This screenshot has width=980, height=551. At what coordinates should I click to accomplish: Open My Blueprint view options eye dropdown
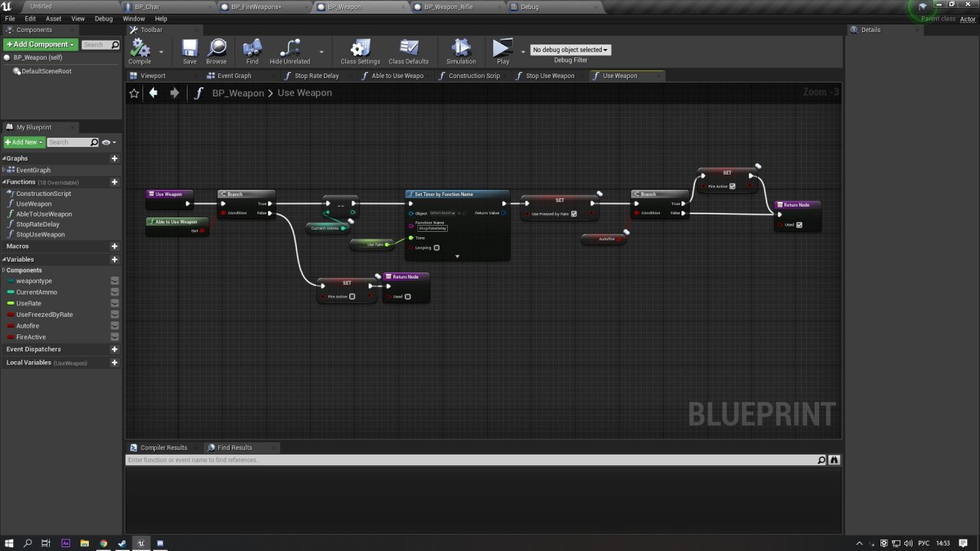click(x=109, y=142)
